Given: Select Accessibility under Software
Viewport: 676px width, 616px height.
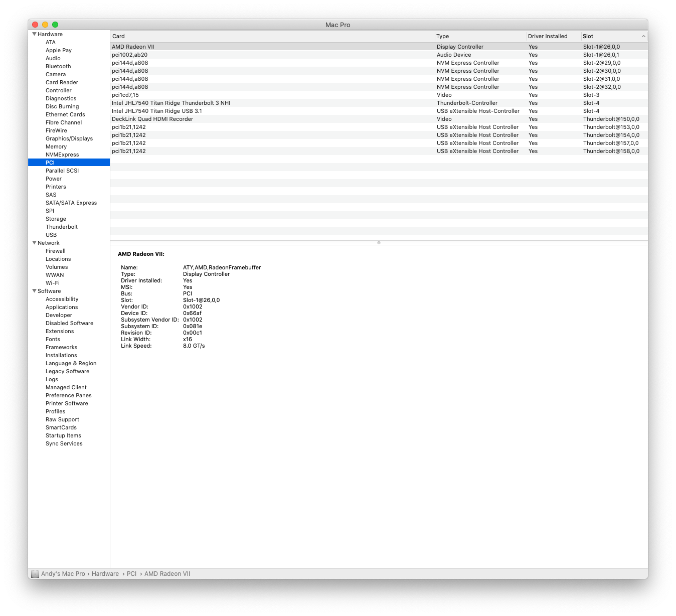Looking at the screenshot, I should [62, 299].
